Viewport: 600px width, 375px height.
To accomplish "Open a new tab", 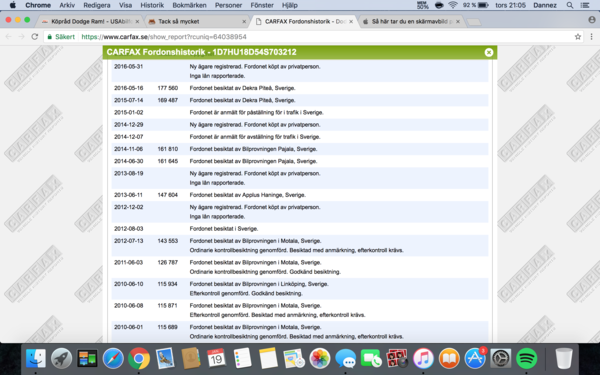I will click(474, 22).
